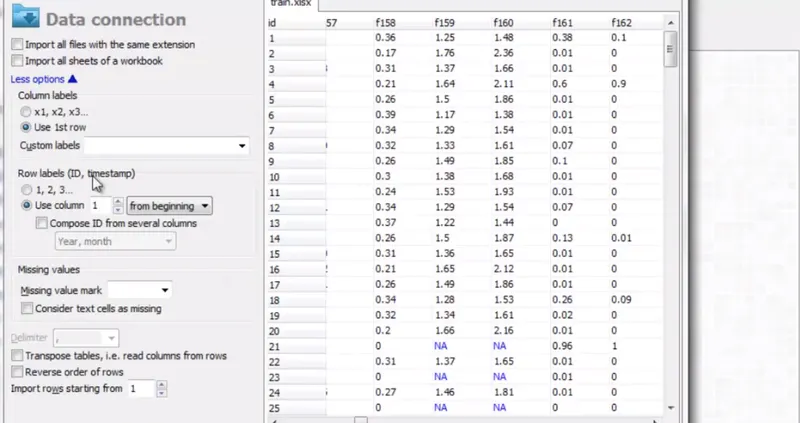Collapse settings via Less options link
The width and height of the screenshot is (800, 423).
(x=37, y=79)
